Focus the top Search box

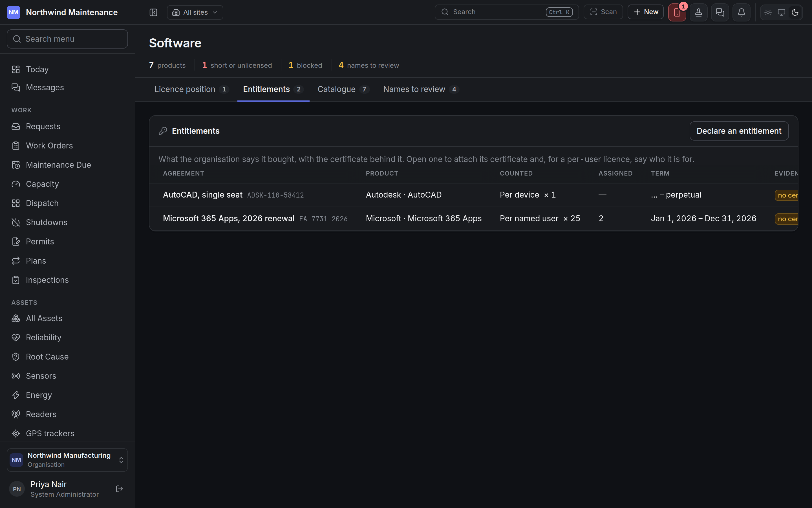click(507, 12)
